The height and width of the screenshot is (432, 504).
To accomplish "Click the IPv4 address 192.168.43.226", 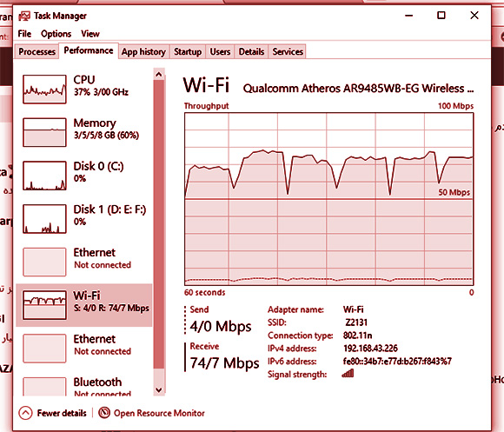I will (370, 349).
